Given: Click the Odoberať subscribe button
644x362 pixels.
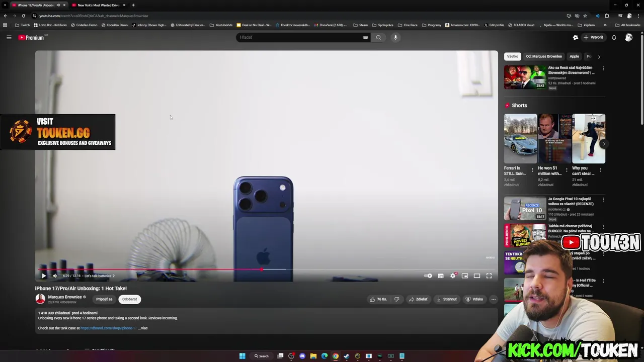Looking at the screenshot, I should pyautogui.click(x=129, y=299).
